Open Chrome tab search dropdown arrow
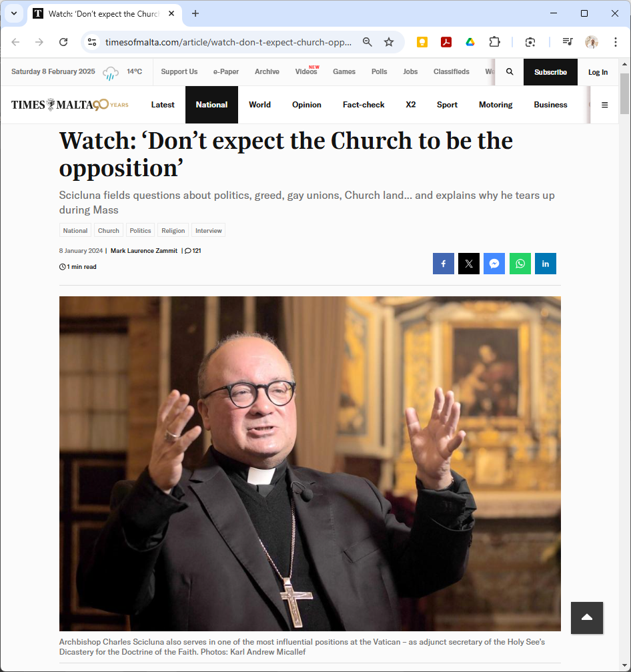This screenshot has height=672, width=631. click(14, 13)
